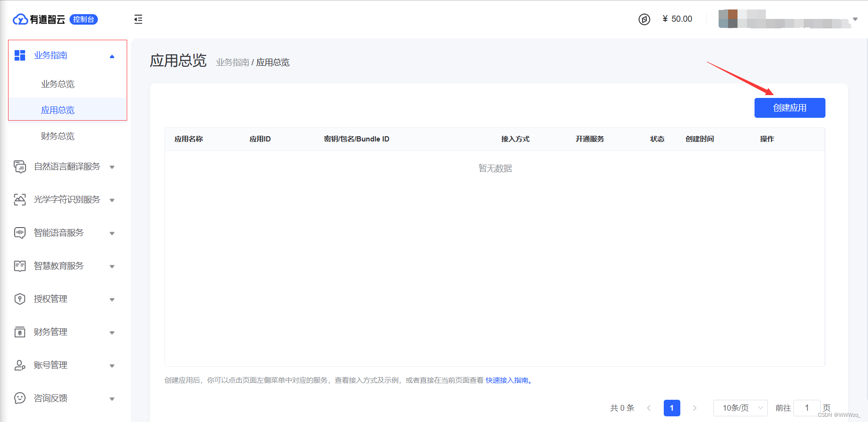Collapse the sidebar with the menu fold icon
Viewport: 868px width, 422px height.
[x=138, y=19]
